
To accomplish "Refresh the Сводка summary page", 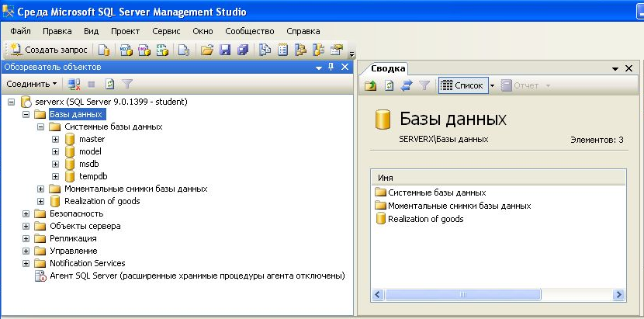I will 389,85.
